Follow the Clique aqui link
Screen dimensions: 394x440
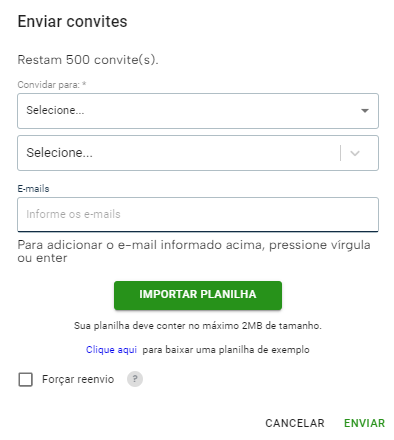pos(111,350)
